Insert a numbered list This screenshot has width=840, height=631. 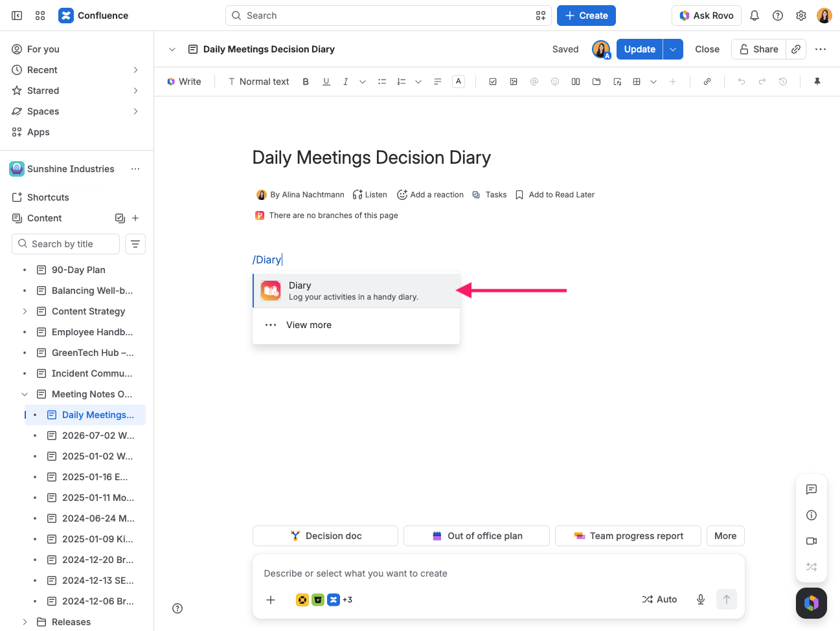[x=402, y=82]
